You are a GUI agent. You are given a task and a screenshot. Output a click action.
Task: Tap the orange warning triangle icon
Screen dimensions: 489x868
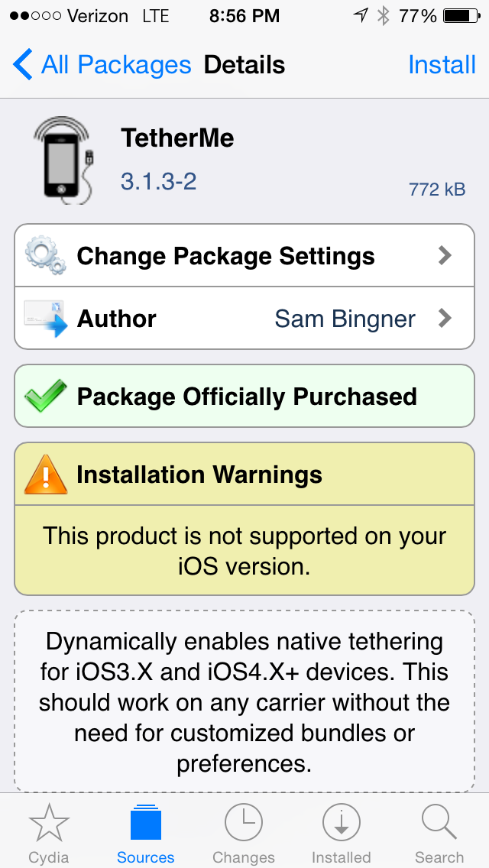point(45,474)
